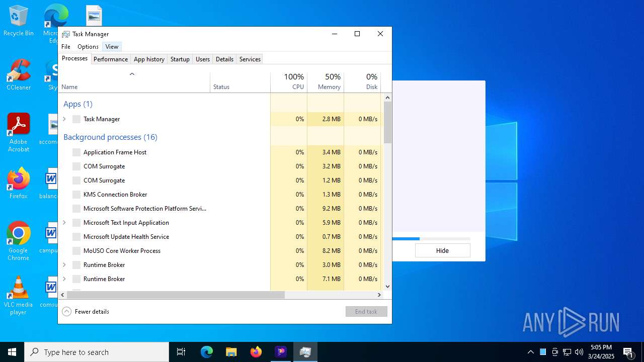Select the COM Surrogate row using 1.2 MB
The image size is (644, 362).
(x=220, y=180)
